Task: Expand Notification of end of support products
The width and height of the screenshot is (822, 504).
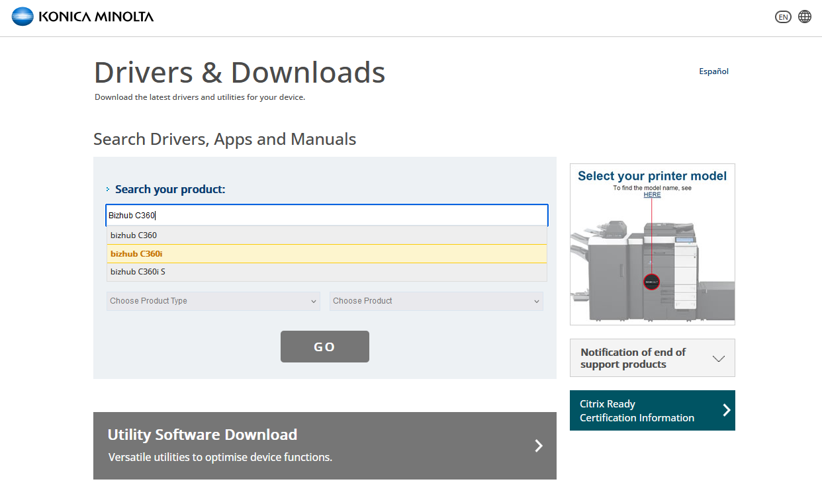Action: pos(718,358)
